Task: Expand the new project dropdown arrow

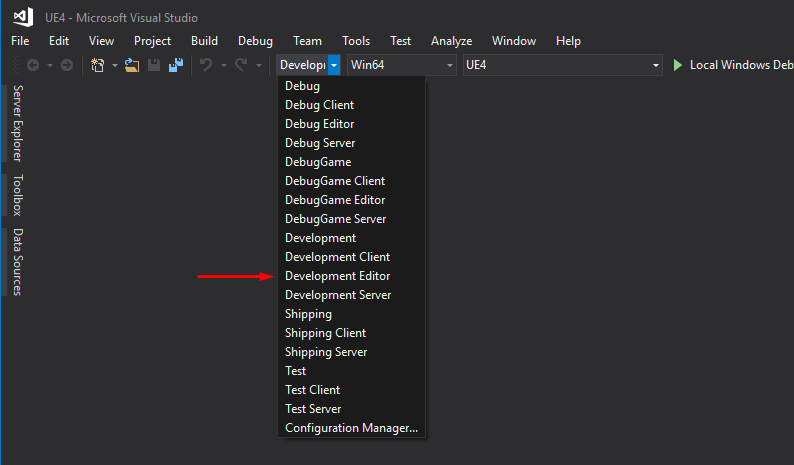Action: 115,65
